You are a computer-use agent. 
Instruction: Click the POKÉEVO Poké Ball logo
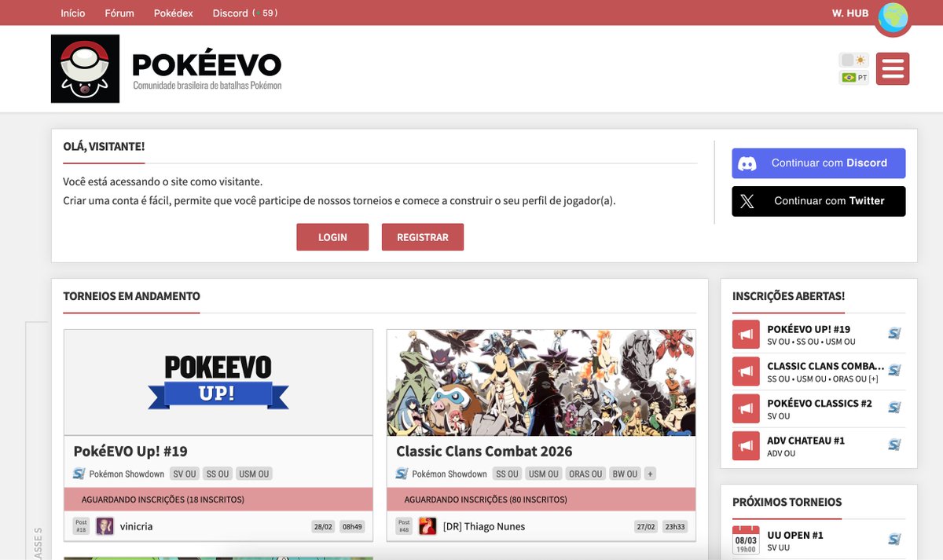coord(85,68)
